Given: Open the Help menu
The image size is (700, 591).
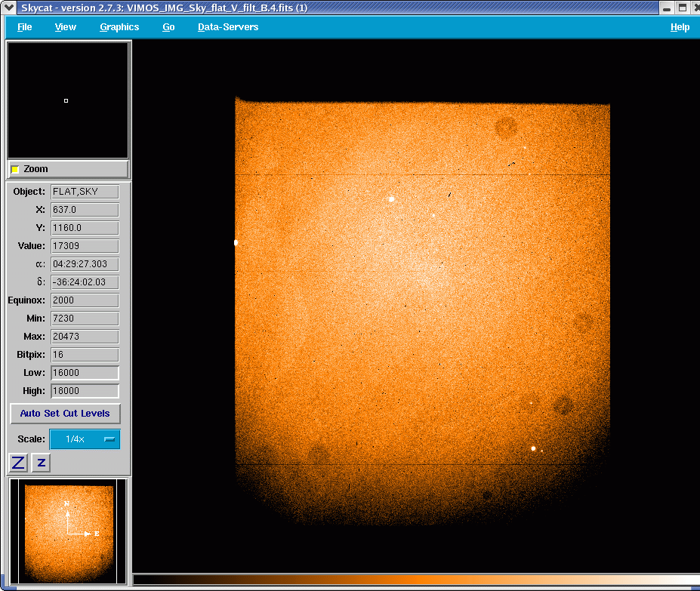Looking at the screenshot, I should (x=680, y=27).
